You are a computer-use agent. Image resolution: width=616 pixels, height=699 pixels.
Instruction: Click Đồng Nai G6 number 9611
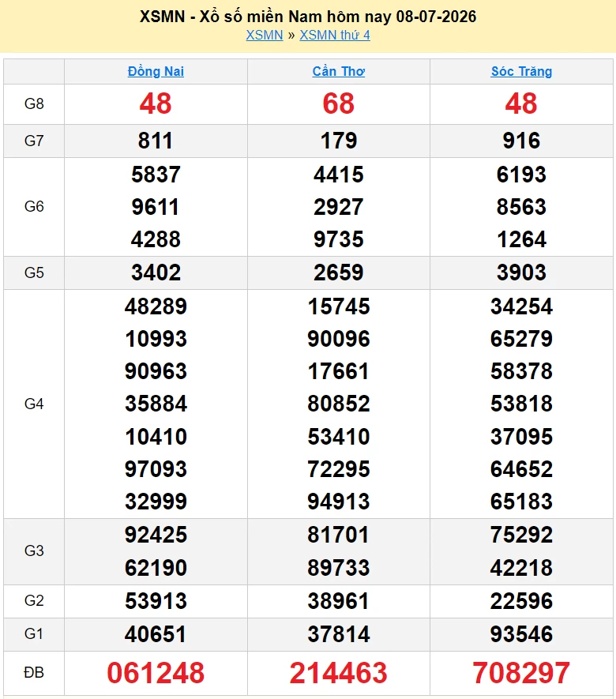(156, 207)
